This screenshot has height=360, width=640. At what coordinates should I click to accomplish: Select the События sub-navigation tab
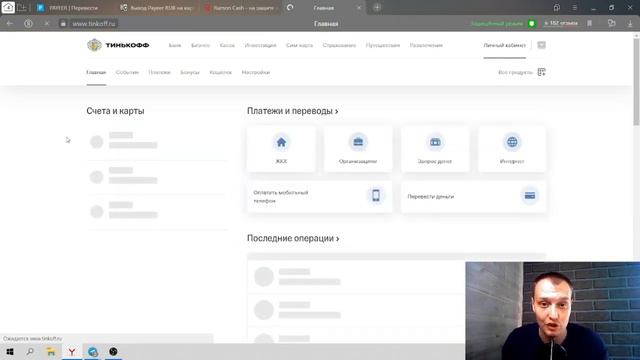127,72
